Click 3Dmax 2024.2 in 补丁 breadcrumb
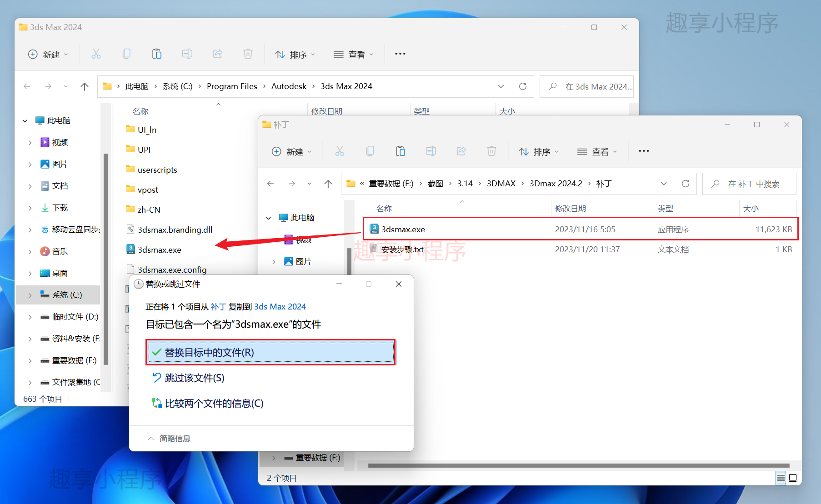Viewport: 821px width, 504px height. [556, 184]
